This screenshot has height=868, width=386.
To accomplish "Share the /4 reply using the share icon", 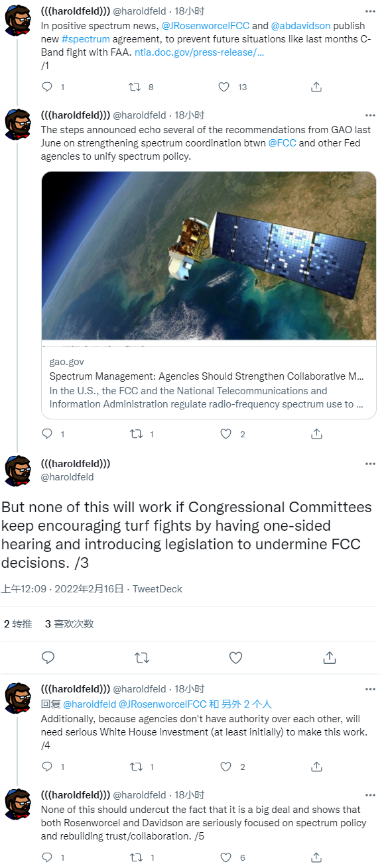I will click(316, 767).
